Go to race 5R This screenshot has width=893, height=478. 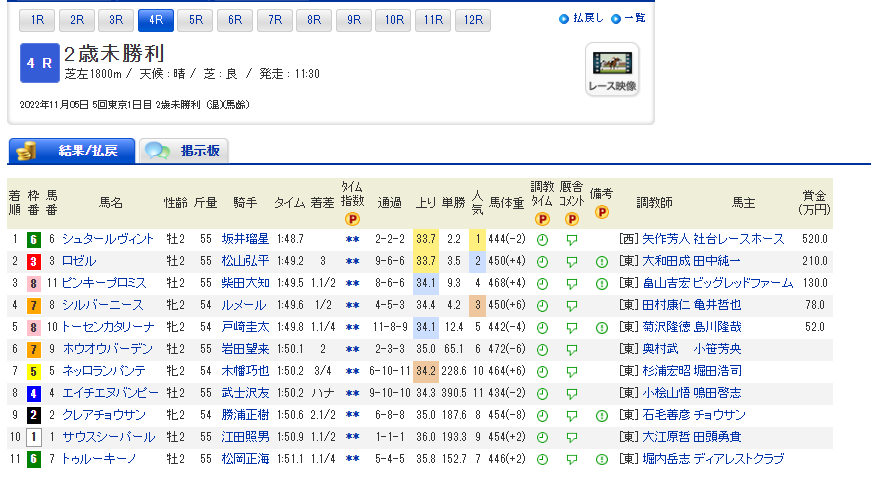195,19
